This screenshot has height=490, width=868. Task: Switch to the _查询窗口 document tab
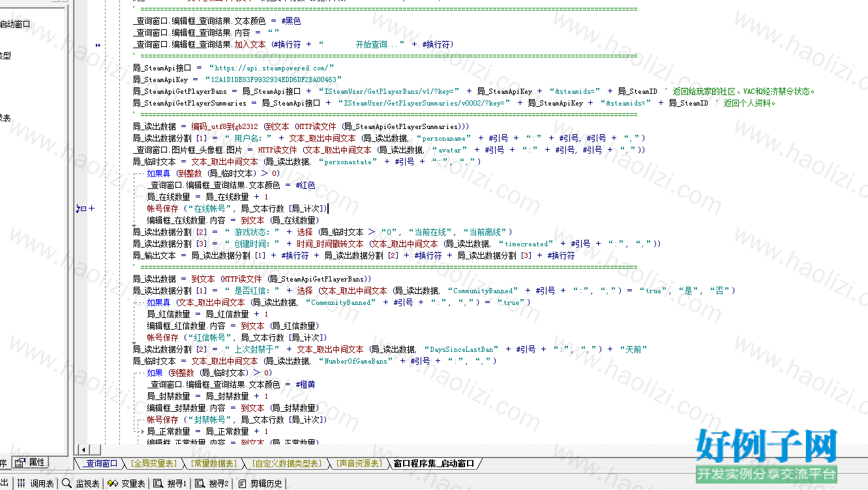pos(101,463)
